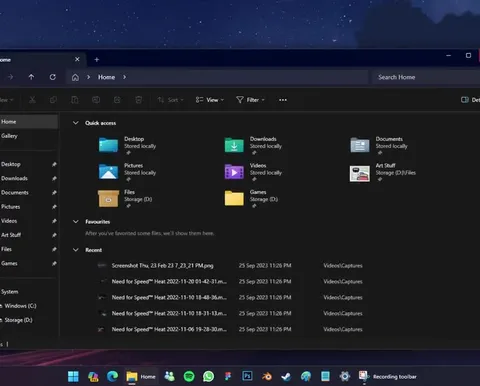Open the Pictures folder in Quick access
480x386 pixels.
pyautogui.click(x=127, y=172)
